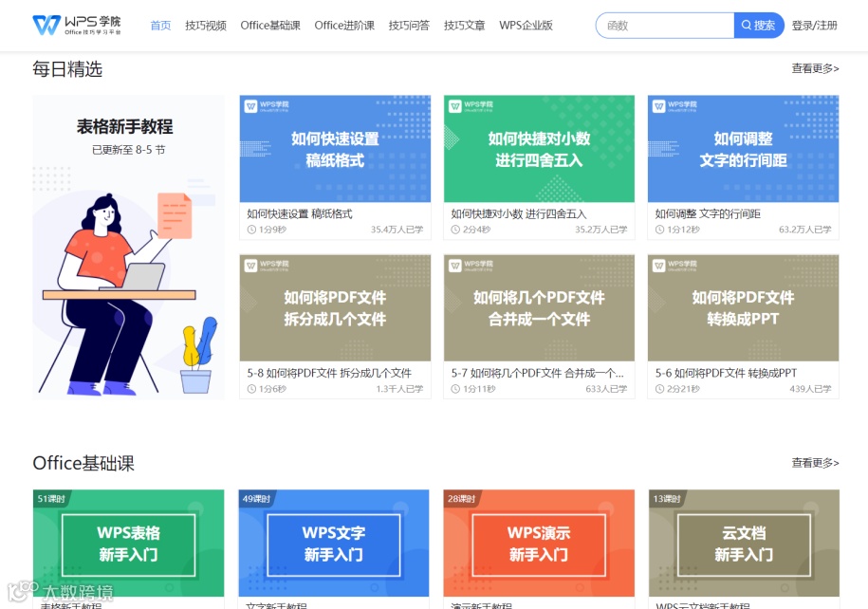Click clock icon beside 2分4秒
868x609 pixels.
[x=455, y=230]
